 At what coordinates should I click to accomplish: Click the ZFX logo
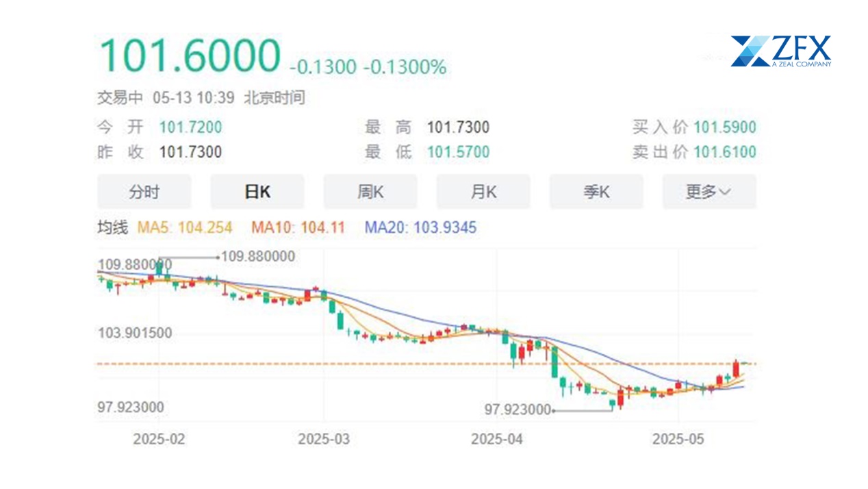780,51
